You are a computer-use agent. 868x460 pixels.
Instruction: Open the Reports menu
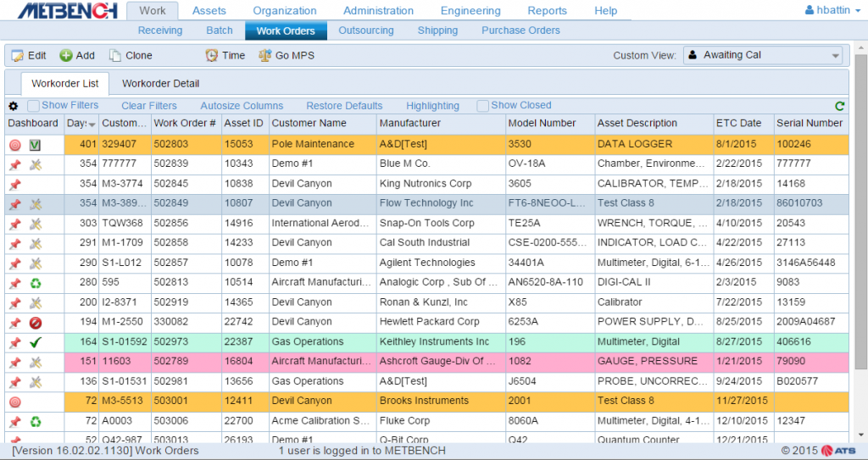pos(547,10)
